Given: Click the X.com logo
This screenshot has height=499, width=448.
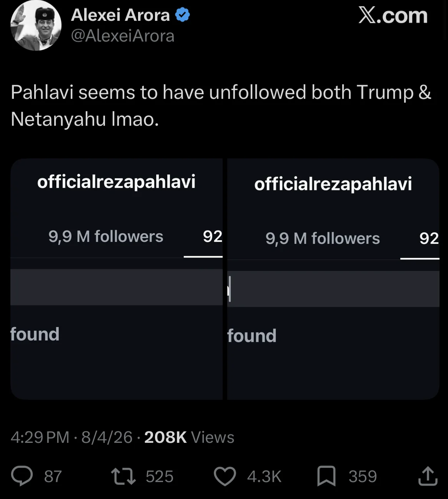Looking at the screenshot, I should 393,16.
